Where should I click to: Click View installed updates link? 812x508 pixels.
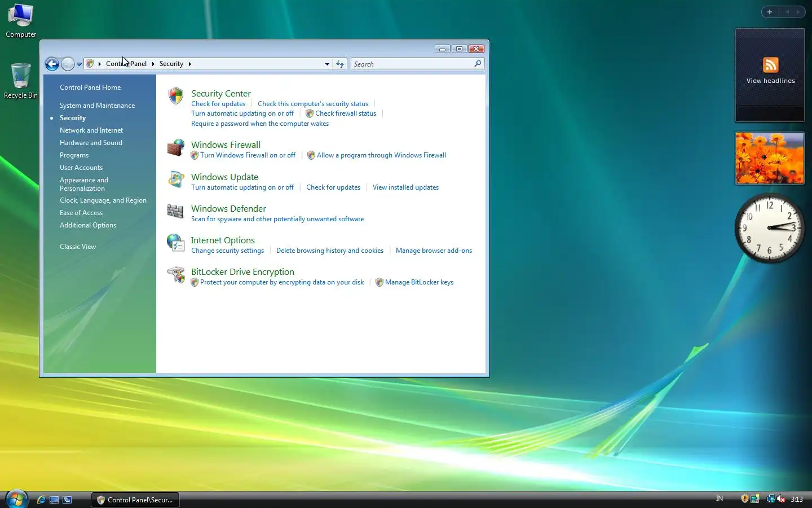click(x=405, y=187)
